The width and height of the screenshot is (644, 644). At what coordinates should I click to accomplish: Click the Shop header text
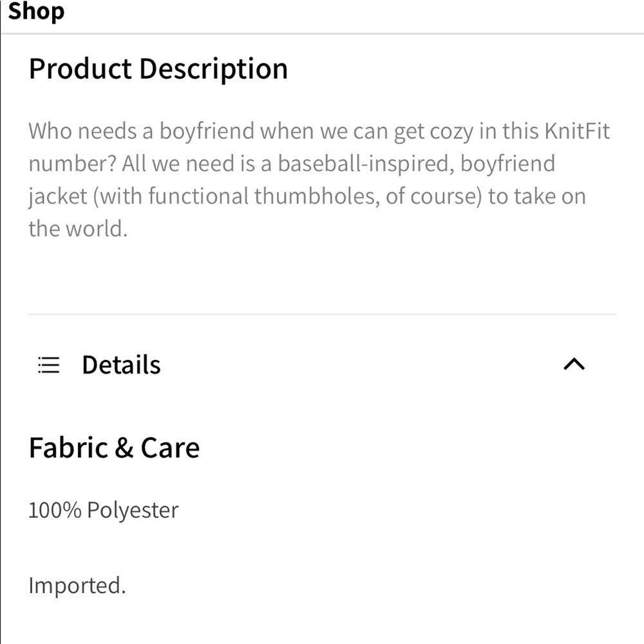click(x=36, y=12)
